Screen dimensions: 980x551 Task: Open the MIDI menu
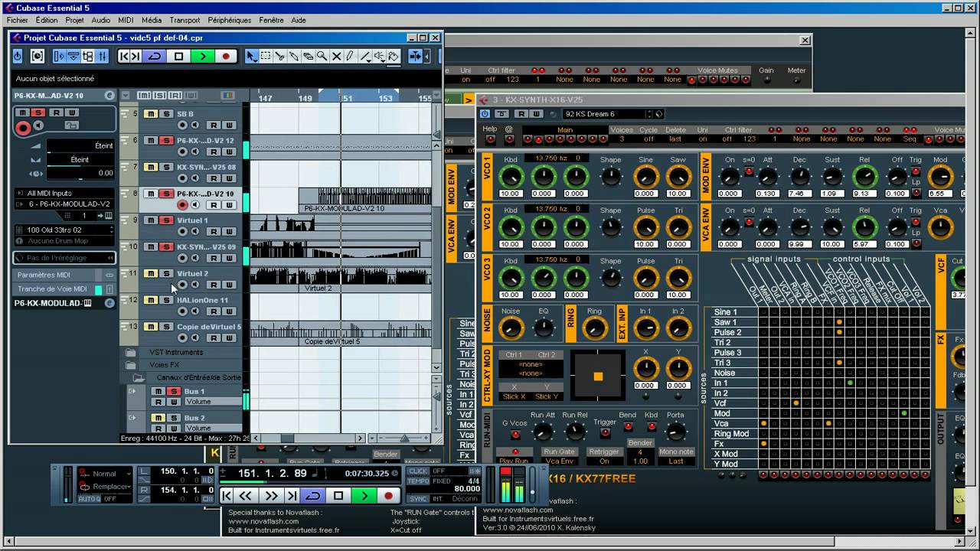pyautogui.click(x=126, y=21)
